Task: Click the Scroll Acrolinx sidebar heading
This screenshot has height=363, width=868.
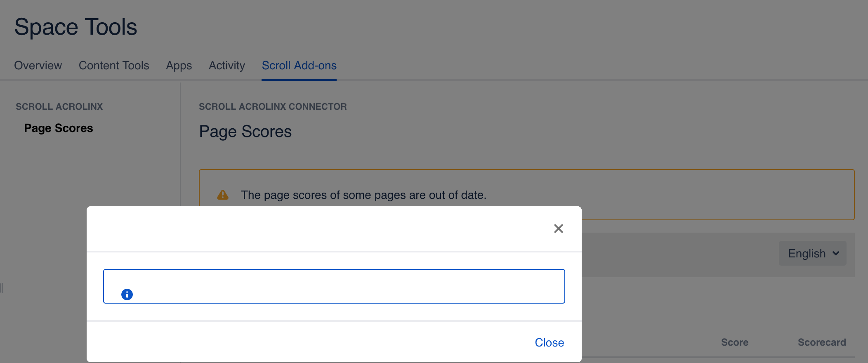Action: [x=59, y=107]
